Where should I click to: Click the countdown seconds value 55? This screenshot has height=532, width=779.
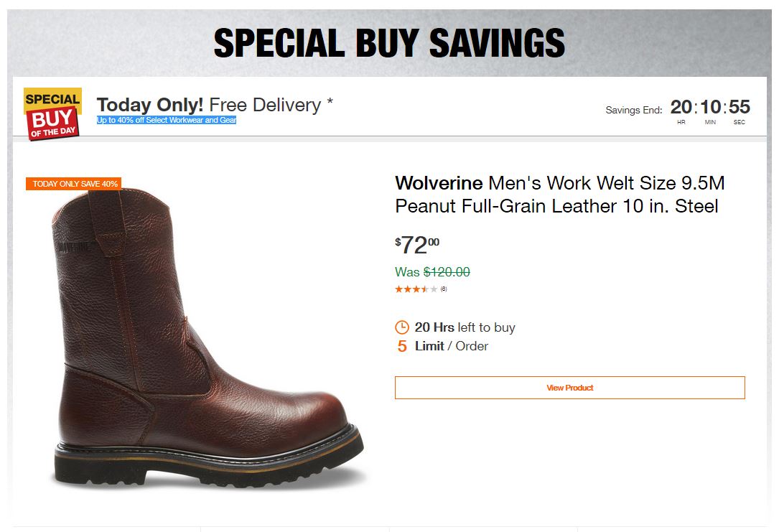point(740,108)
